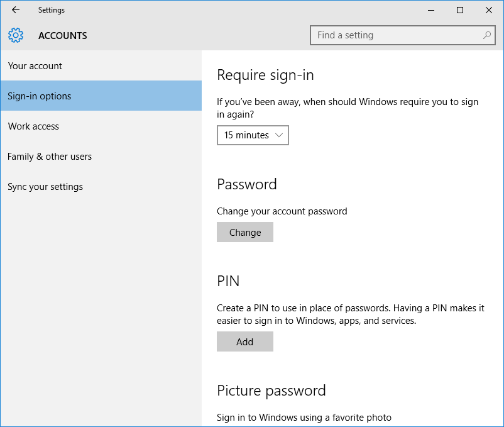
Task: Open Sync your settings page
Action: pyautogui.click(x=101, y=187)
